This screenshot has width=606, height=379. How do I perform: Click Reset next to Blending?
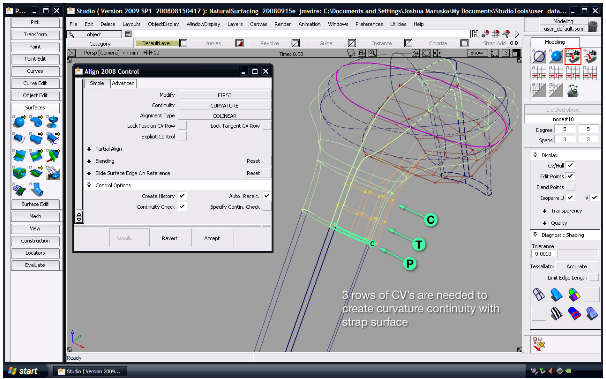point(253,161)
